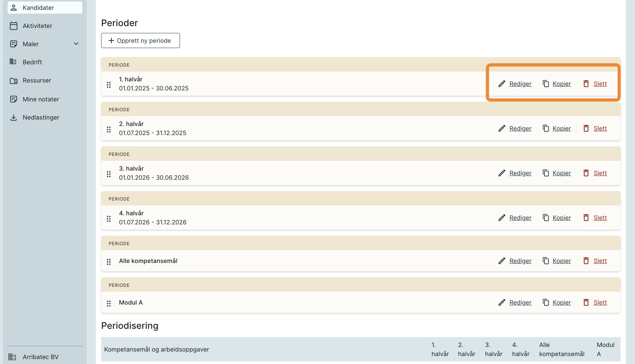
Task: Click Kopier link for Alle kompetansemål
Action: pos(561,261)
